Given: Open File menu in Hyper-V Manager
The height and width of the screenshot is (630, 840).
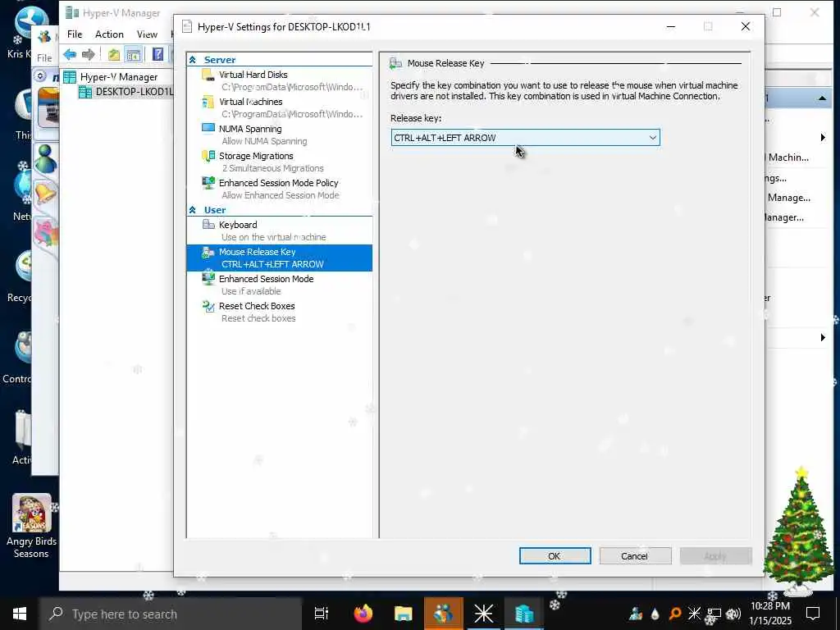Looking at the screenshot, I should click(x=75, y=34).
